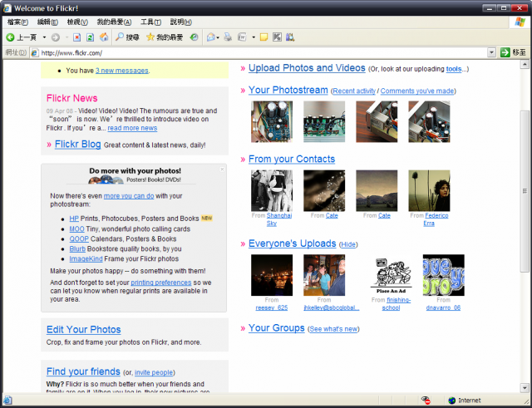This screenshot has height=408, width=532.
Task: Open the portrait photo from Federico Erra
Action: (x=429, y=190)
